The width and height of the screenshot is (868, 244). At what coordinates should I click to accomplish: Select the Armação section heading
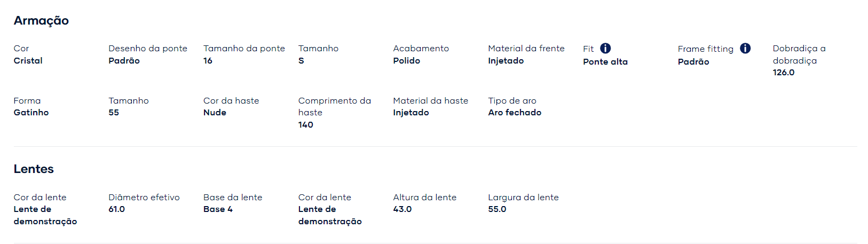(41, 21)
